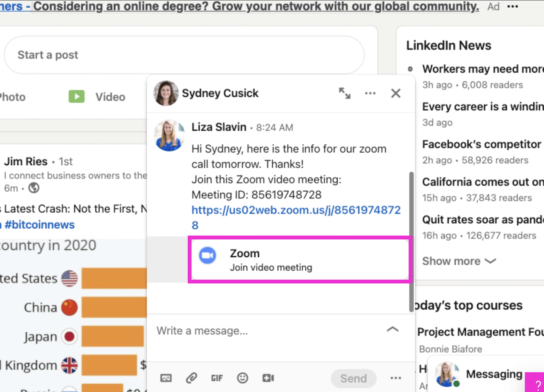The image size is (544, 392).
Task: Click the United Kingdom flag in chart
Action: pyautogui.click(x=69, y=366)
